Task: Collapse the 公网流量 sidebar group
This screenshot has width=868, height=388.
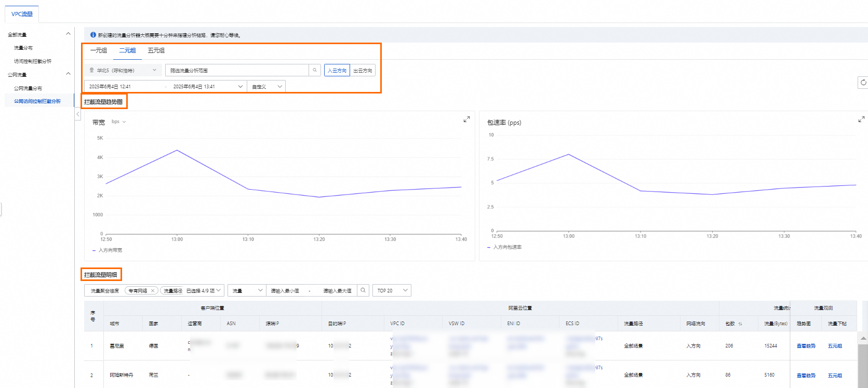Action: [x=68, y=74]
